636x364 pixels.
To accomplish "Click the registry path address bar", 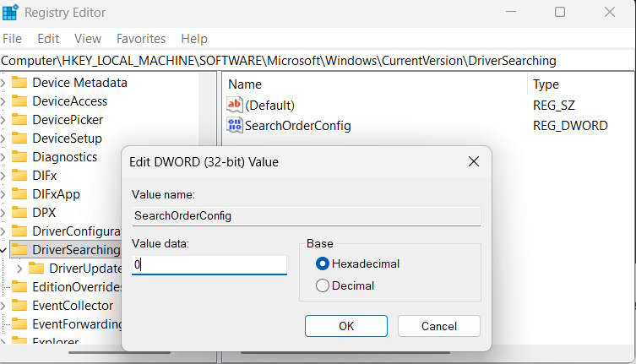I will click(317, 61).
